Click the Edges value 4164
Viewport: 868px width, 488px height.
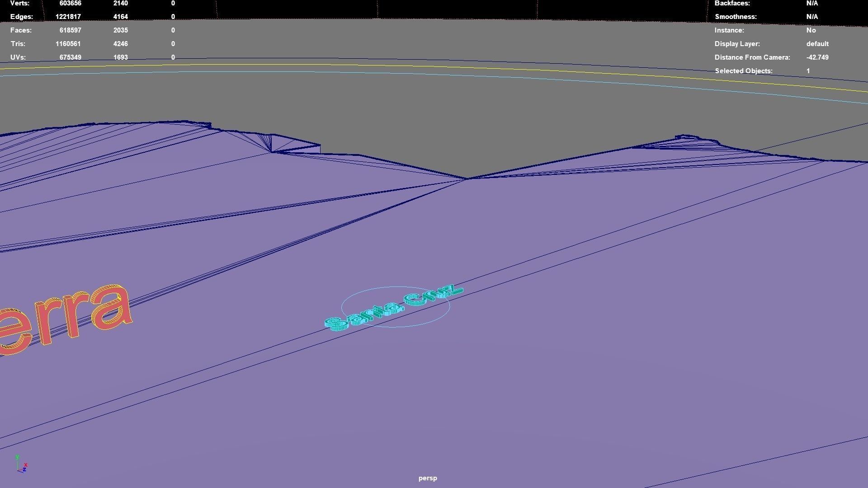point(120,17)
